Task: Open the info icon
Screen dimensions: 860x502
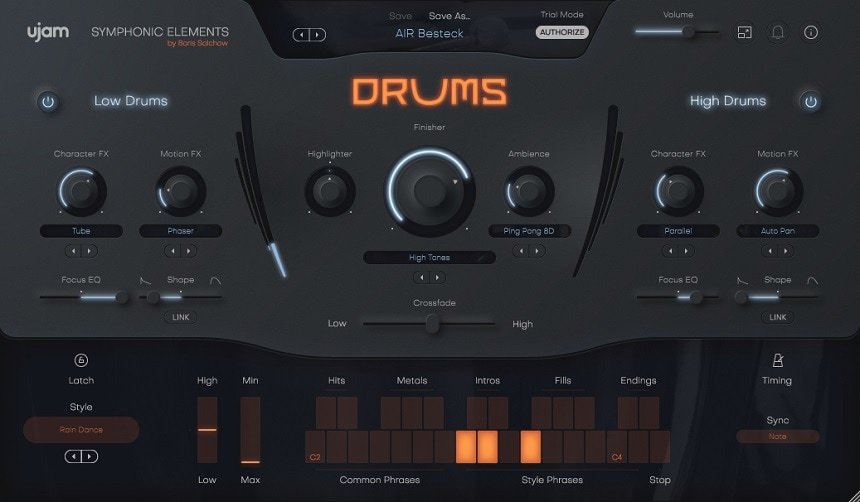Action: pyautogui.click(x=811, y=33)
